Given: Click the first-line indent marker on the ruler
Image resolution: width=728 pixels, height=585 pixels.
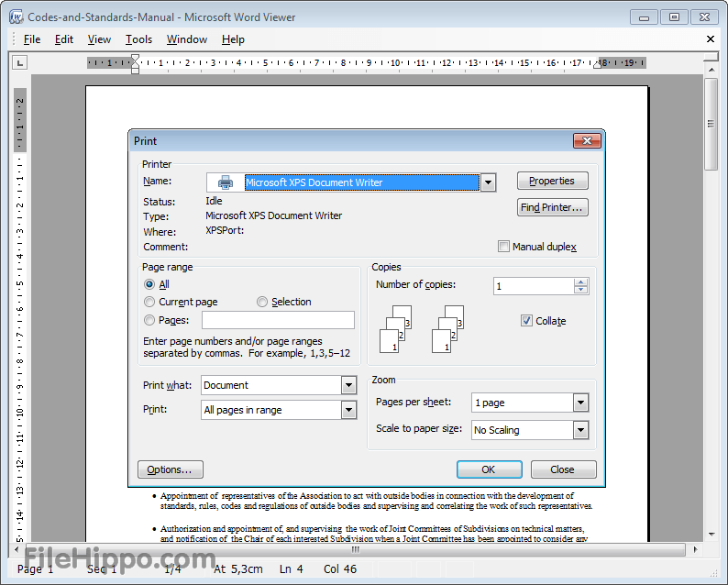Looking at the screenshot, I should coord(135,59).
